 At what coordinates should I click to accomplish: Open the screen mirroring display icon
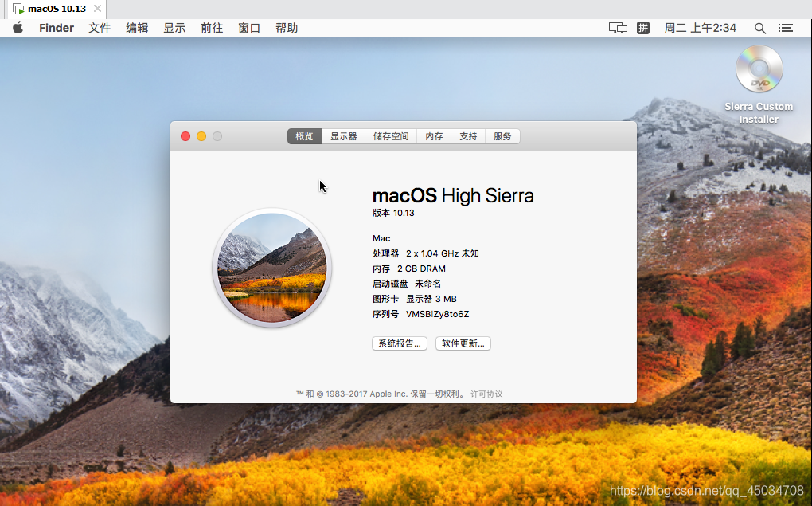[618, 28]
